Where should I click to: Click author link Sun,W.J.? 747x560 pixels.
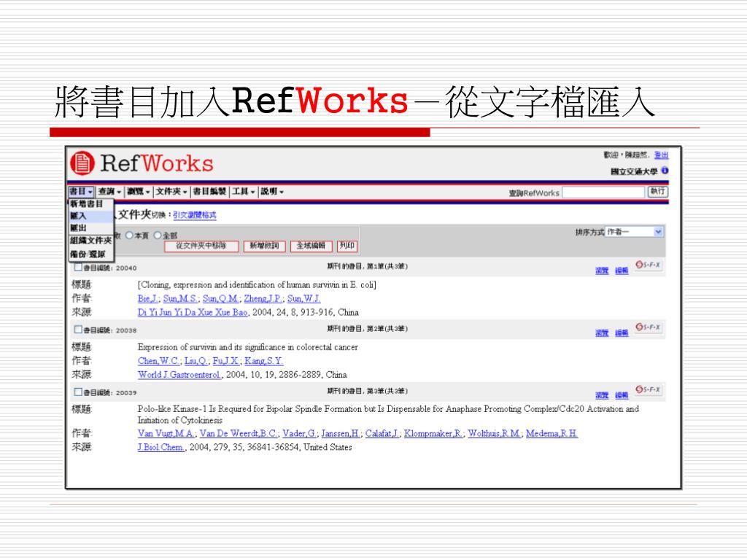coord(304,298)
